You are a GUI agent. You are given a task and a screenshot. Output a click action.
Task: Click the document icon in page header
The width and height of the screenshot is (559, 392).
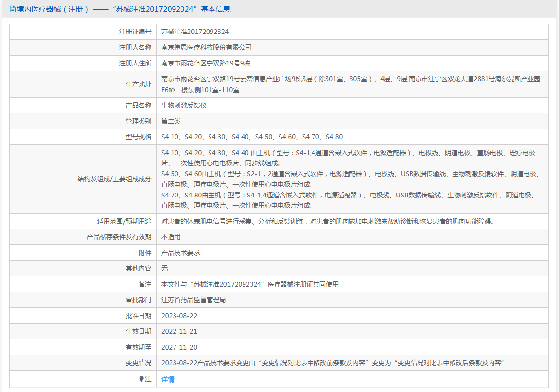tap(12, 9)
